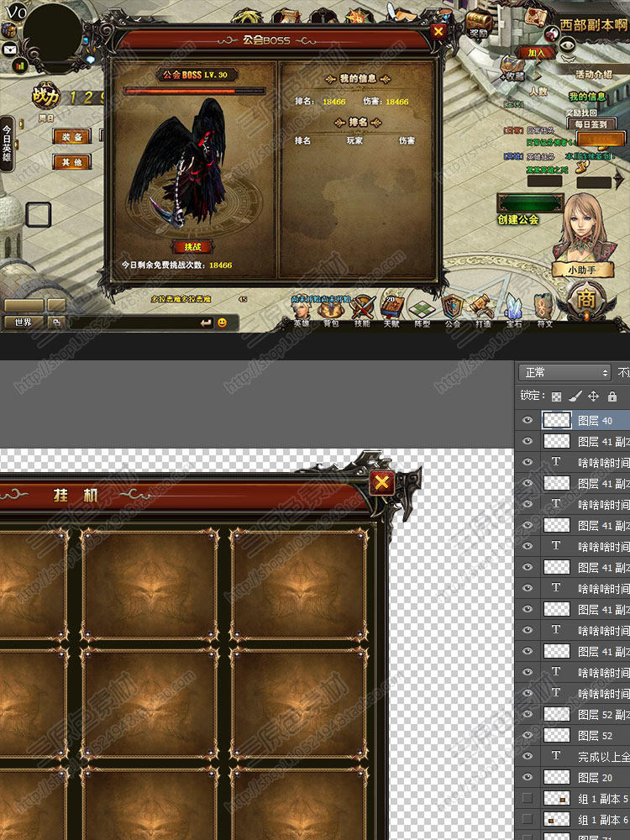This screenshot has height=840, width=630.
Task: Hide the 图层 40 layer via its eye
Action: (x=528, y=420)
